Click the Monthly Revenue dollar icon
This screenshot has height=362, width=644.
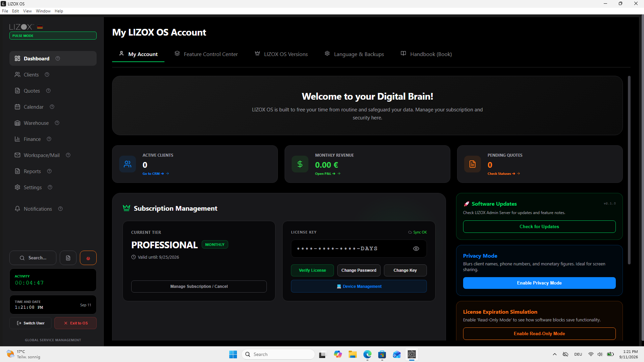click(300, 164)
